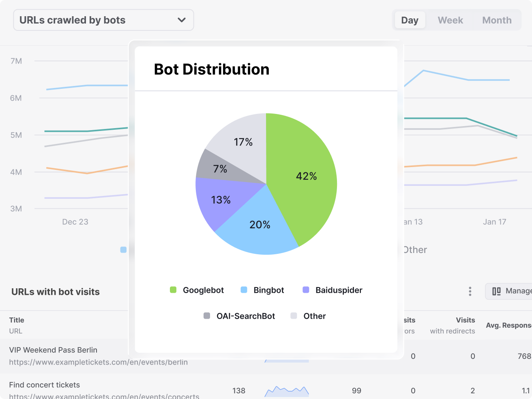Toggle Bingbot legend blue swatch

[244, 290]
